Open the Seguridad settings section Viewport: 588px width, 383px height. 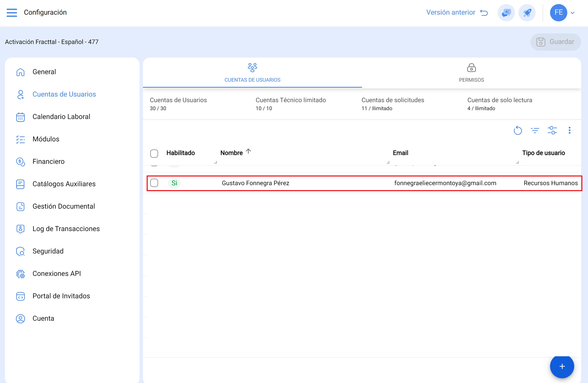coord(48,251)
